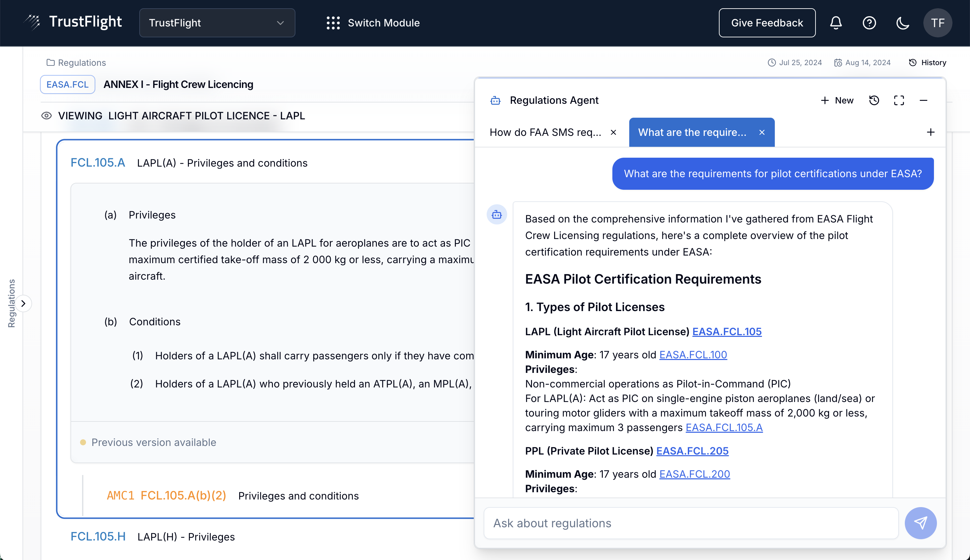Open the EASA.FCL.100 link
970x560 pixels.
[x=693, y=355]
